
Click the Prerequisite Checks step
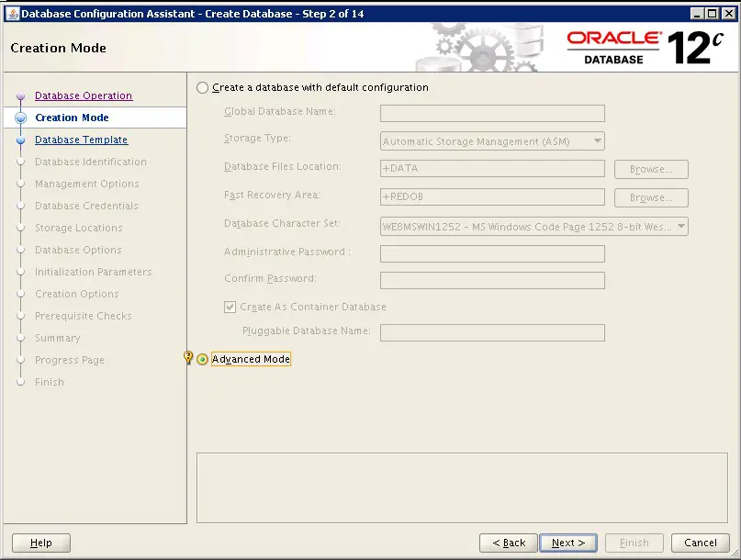[x=84, y=316]
